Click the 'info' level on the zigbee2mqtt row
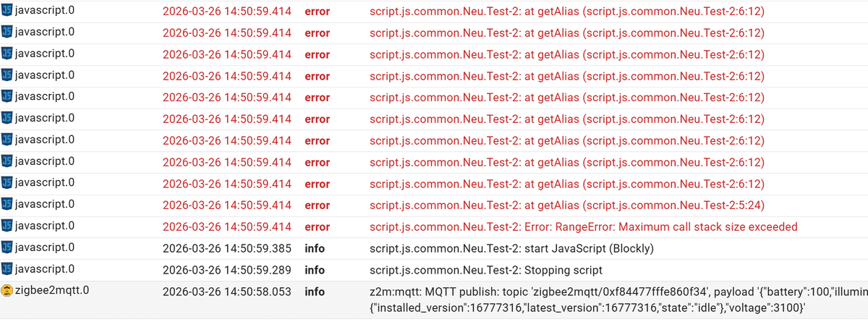The image size is (868, 322). tap(315, 292)
